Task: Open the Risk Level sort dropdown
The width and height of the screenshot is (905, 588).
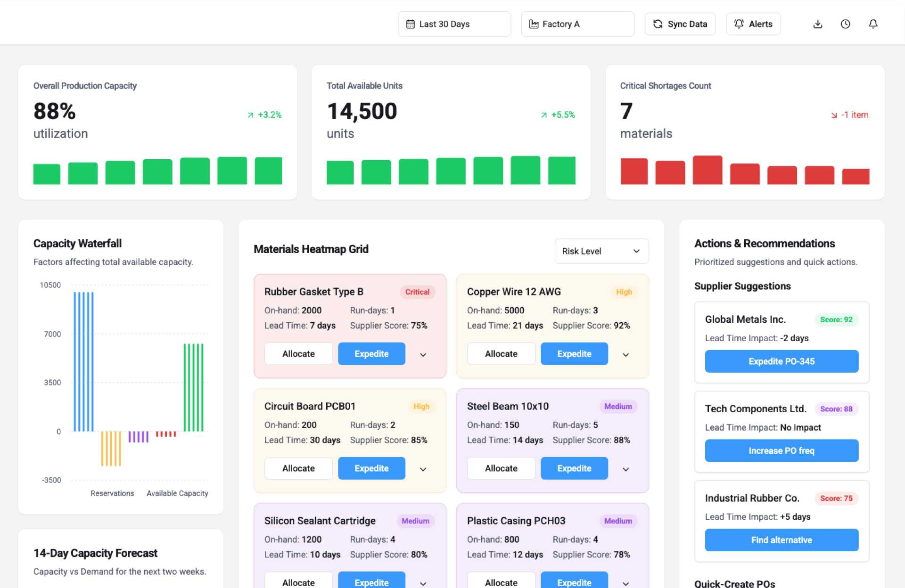Action: pos(601,251)
